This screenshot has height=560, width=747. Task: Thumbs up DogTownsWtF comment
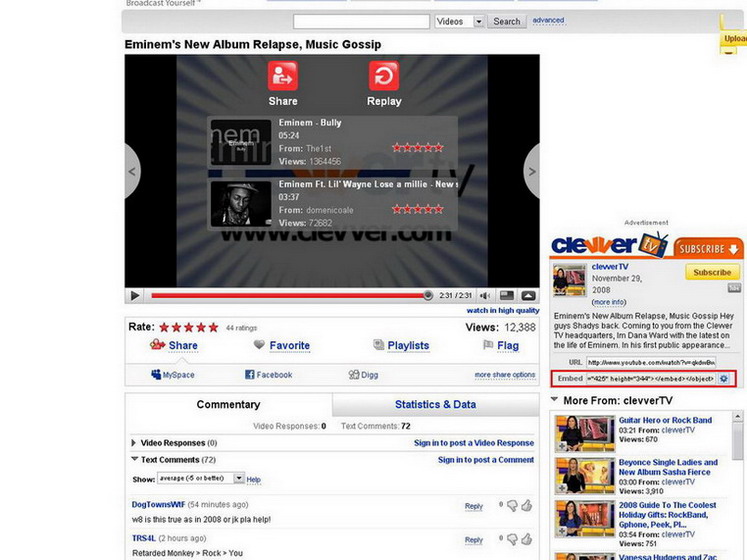[526, 506]
